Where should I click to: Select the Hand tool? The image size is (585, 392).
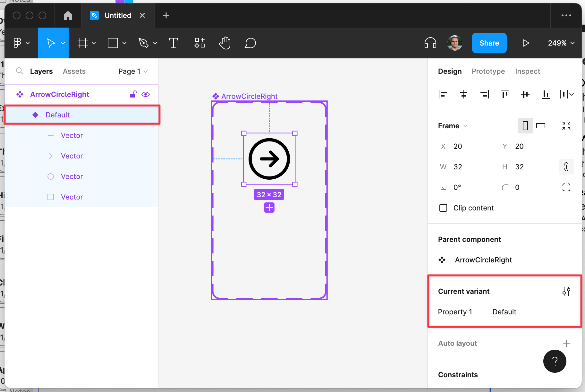pos(225,43)
